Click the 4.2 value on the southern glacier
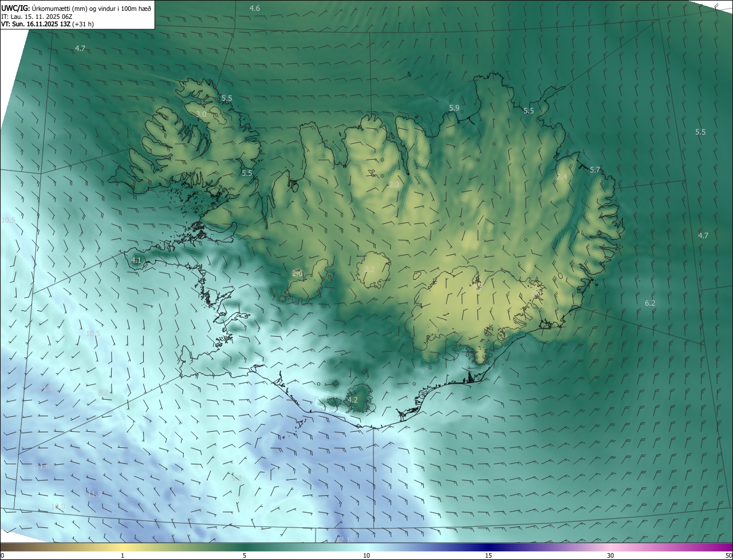The width and height of the screenshot is (733, 560). 352,400
